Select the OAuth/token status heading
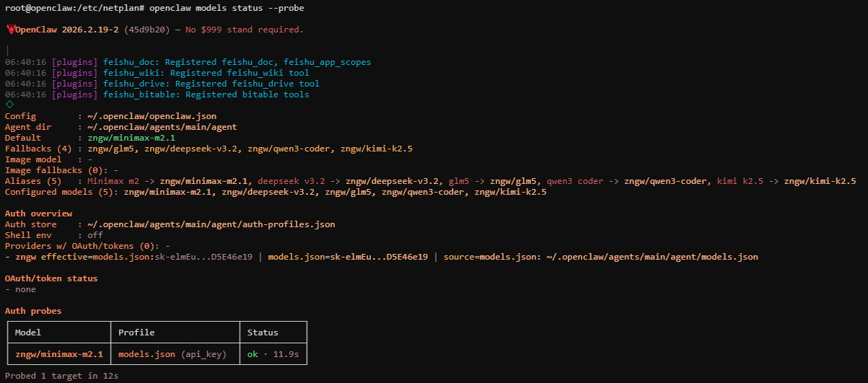The width and height of the screenshot is (868, 383). click(x=51, y=278)
